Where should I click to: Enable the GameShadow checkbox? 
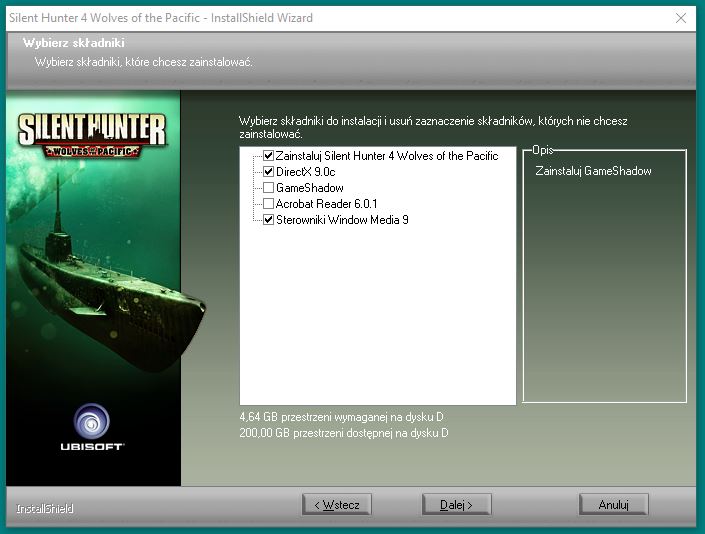(x=268, y=188)
